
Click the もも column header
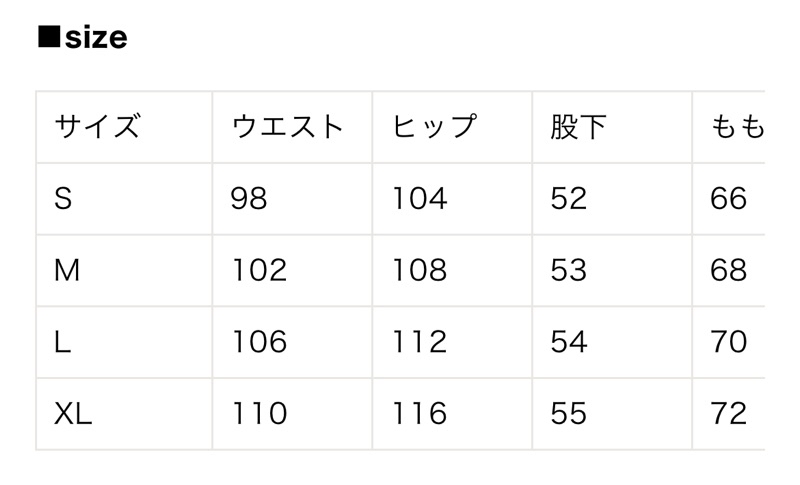pos(737,127)
